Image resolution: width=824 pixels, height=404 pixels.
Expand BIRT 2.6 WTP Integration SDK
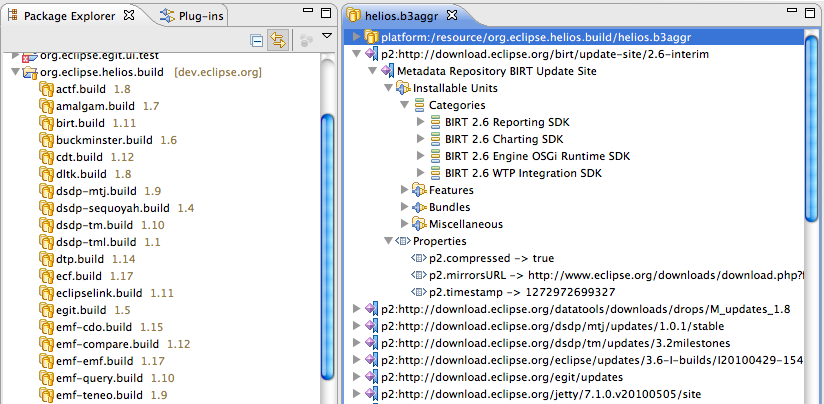[420, 173]
